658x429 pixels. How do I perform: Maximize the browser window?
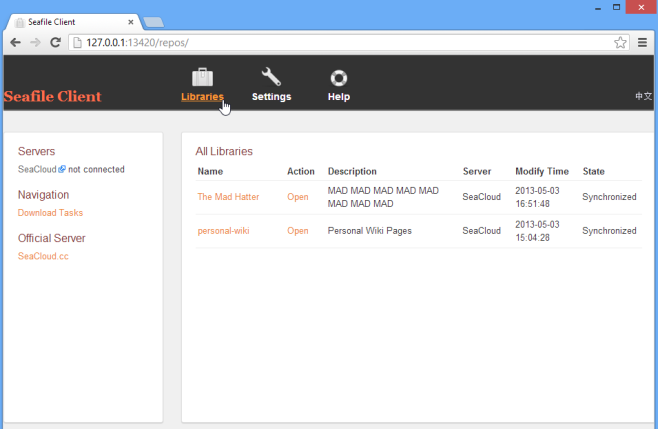click(x=616, y=7)
